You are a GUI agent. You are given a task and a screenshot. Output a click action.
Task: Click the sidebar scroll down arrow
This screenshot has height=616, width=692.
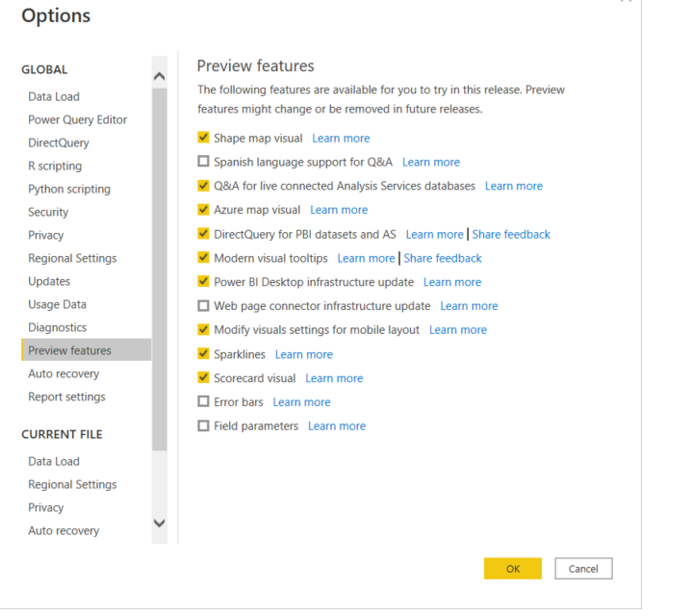[x=160, y=524]
